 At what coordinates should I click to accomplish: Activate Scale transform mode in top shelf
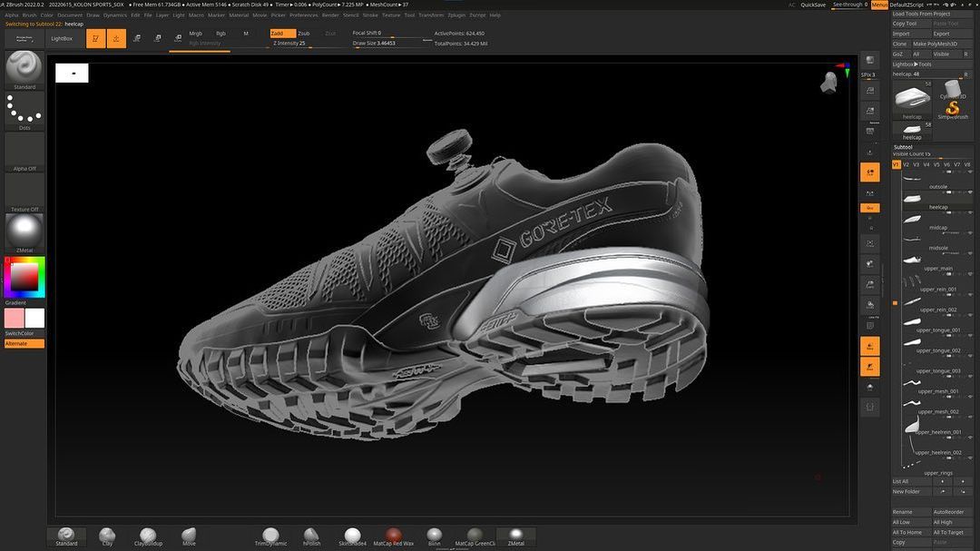coord(158,39)
